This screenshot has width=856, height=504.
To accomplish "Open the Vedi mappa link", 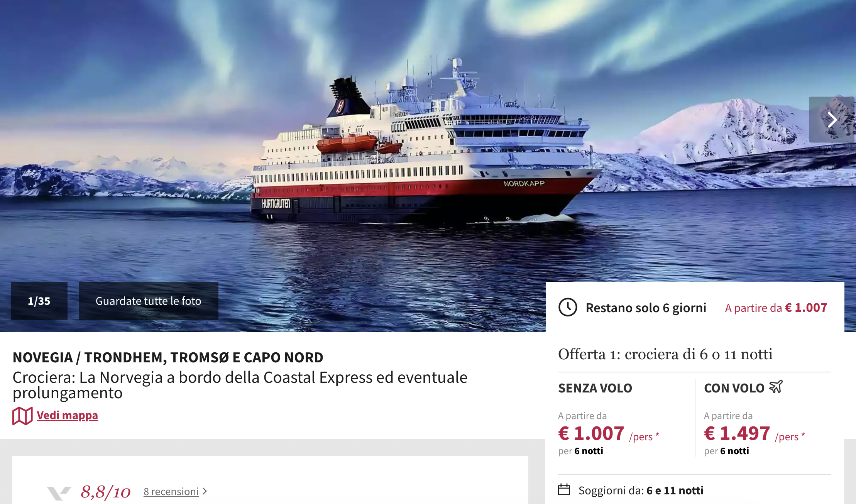I will point(67,415).
